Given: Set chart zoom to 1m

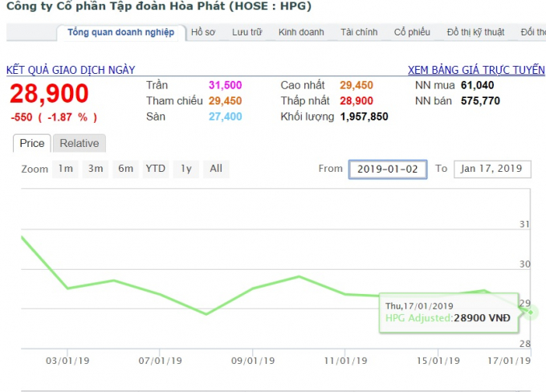Looking at the screenshot, I should coord(66,169).
